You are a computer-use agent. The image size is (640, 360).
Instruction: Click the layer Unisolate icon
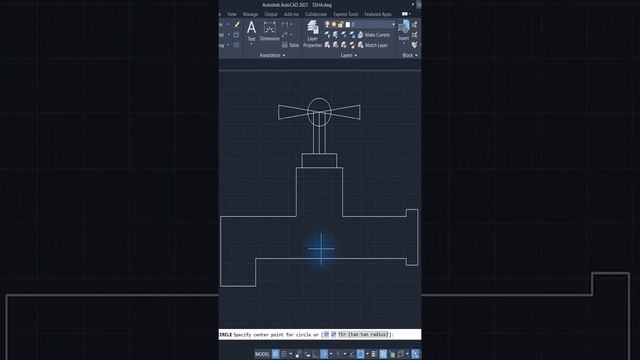(336, 45)
